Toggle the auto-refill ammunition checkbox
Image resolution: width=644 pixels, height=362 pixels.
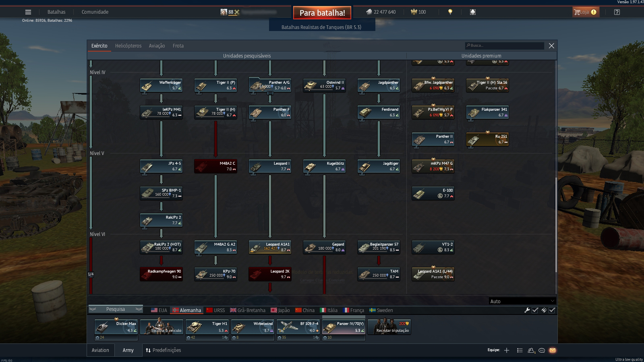tap(552, 310)
